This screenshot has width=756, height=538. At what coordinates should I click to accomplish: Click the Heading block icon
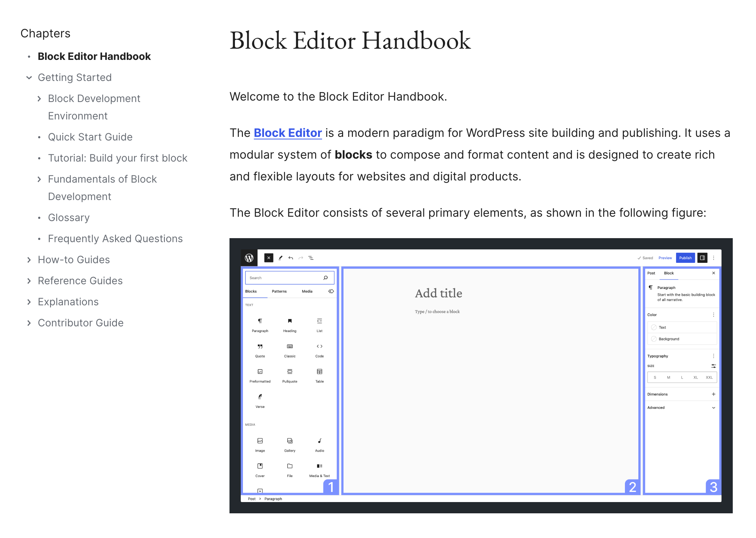tap(290, 321)
